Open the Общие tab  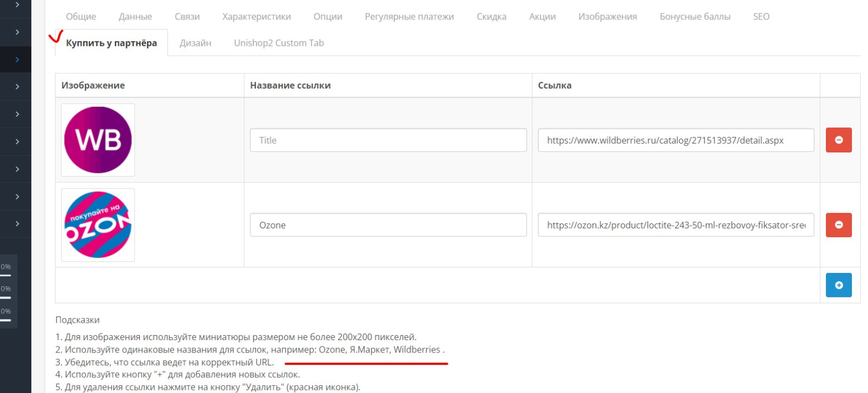pyautogui.click(x=81, y=17)
